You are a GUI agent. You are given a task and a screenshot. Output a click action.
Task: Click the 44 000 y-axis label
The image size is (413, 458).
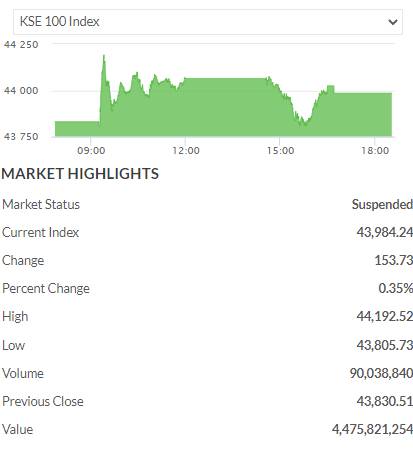tap(21, 91)
